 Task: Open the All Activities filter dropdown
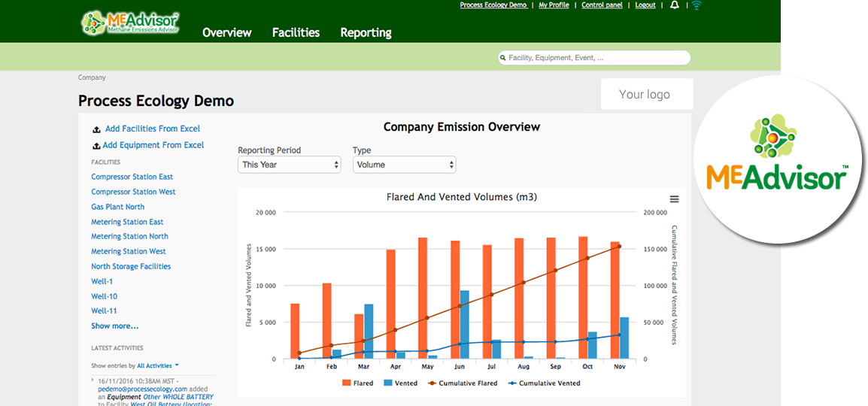click(158, 365)
